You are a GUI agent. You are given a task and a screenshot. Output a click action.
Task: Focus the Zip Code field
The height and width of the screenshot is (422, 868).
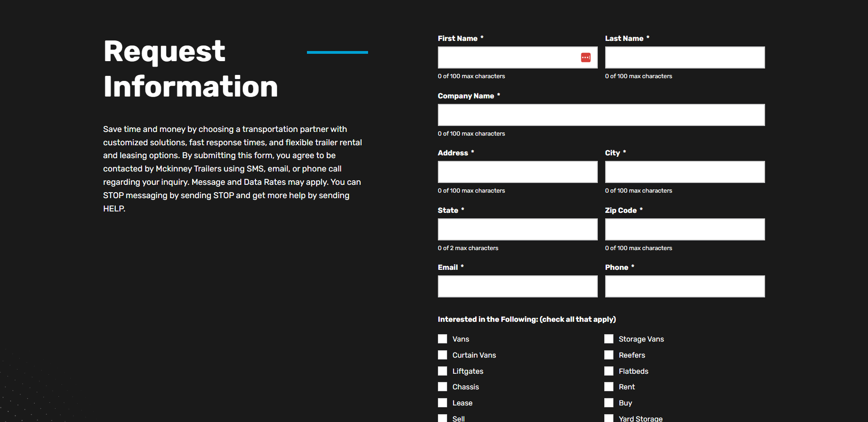[x=685, y=229]
